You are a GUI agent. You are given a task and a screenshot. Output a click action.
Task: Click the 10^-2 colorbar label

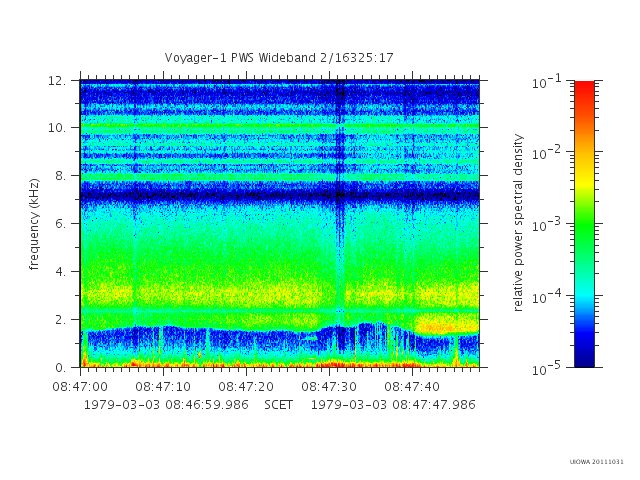tap(546, 153)
